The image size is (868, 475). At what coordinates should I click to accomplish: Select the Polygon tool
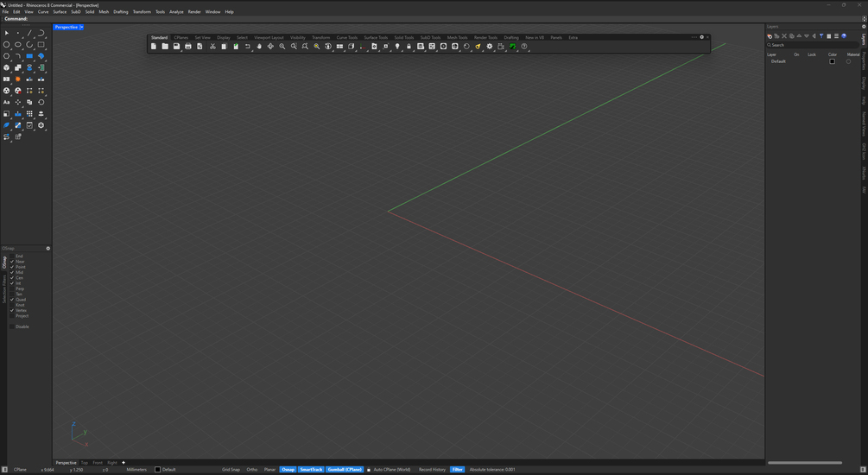coord(7,56)
